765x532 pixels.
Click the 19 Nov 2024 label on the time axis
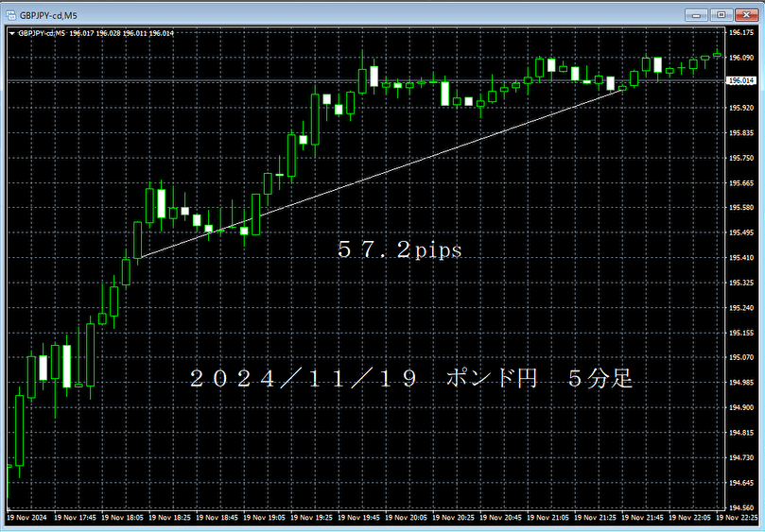[26, 518]
